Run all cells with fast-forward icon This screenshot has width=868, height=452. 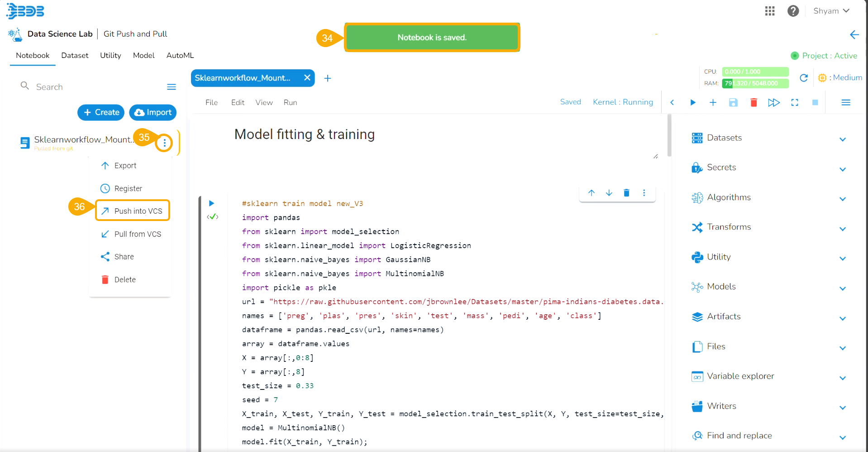point(774,102)
